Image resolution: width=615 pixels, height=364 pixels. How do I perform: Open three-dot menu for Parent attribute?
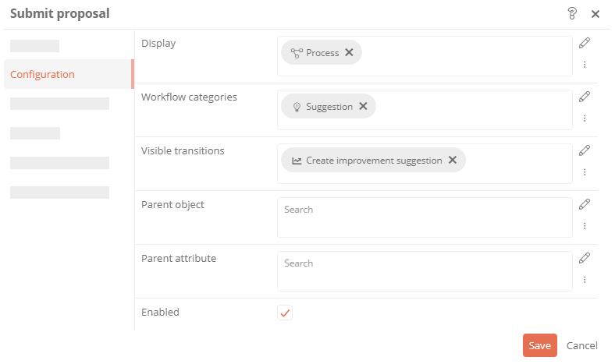(x=585, y=280)
